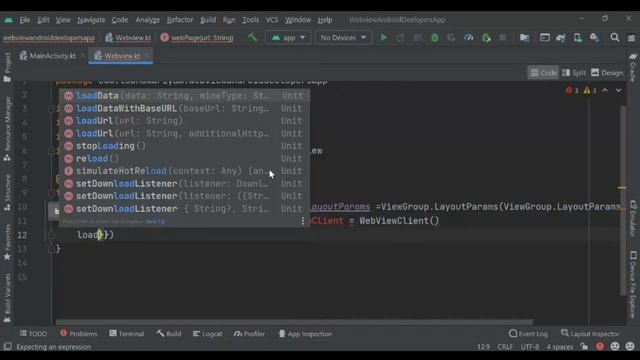Switch editor to Code view
The height and width of the screenshot is (360, 640).
pyautogui.click(x=543, y=73)
